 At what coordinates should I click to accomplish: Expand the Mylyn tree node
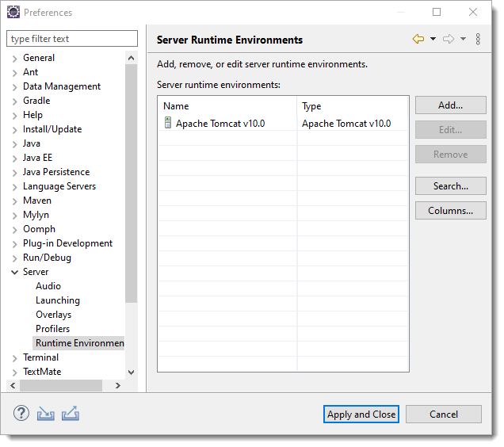14,216
